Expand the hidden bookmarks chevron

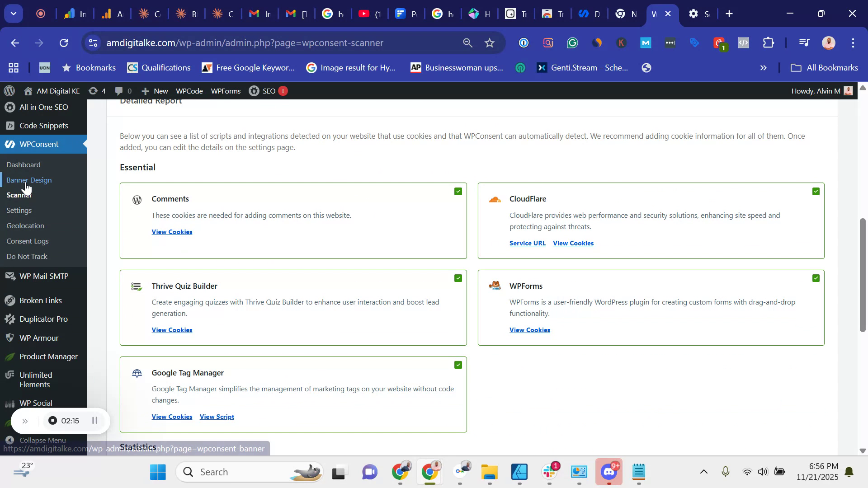click(763, 67)
